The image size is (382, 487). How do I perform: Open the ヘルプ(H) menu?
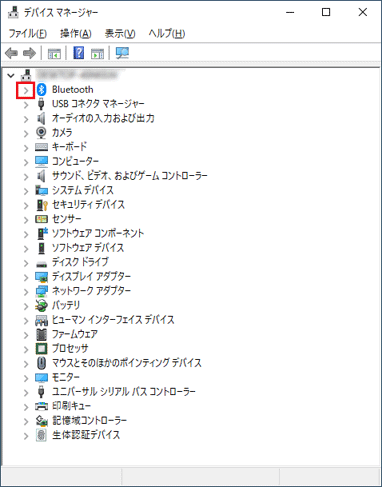click(167, 33)
